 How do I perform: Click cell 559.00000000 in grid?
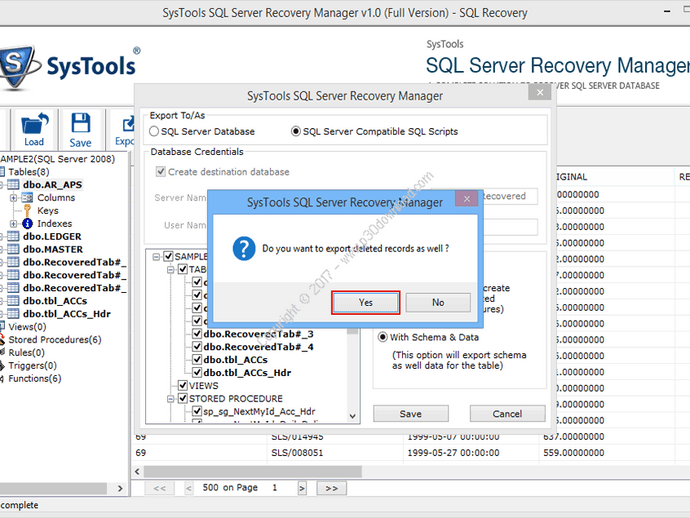tap(573, 452)
